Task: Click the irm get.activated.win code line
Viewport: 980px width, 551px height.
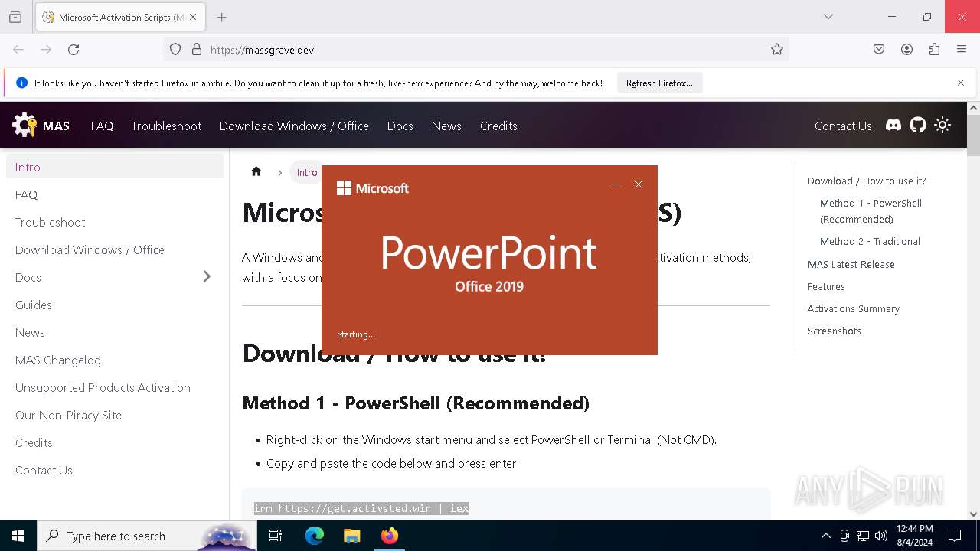Action: pos(361,508)
